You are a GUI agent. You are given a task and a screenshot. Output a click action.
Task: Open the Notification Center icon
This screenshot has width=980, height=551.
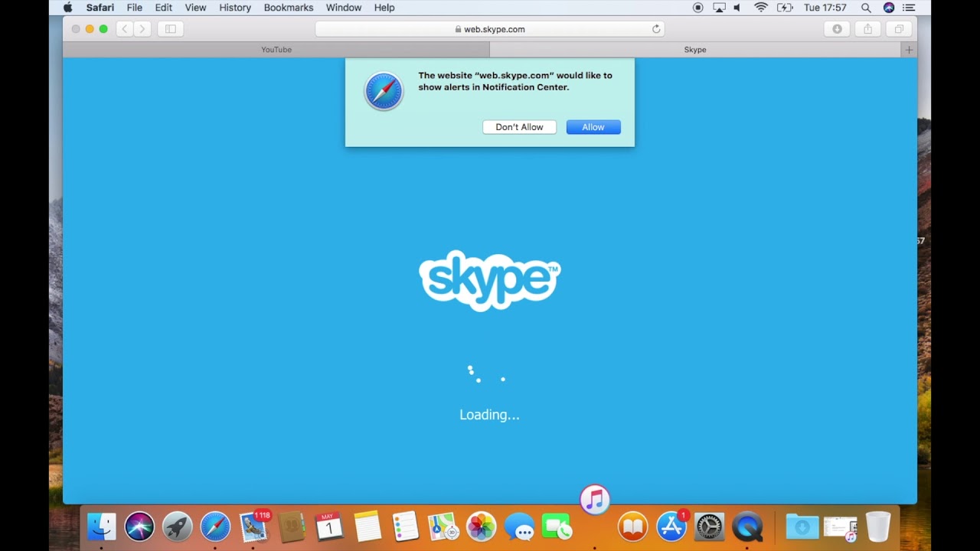(909, 8)
